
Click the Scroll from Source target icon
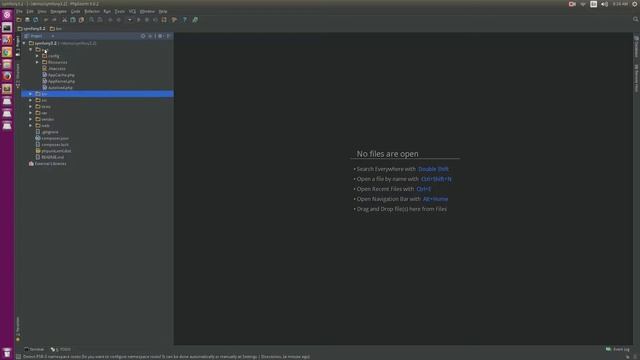(x=143, y=36)
